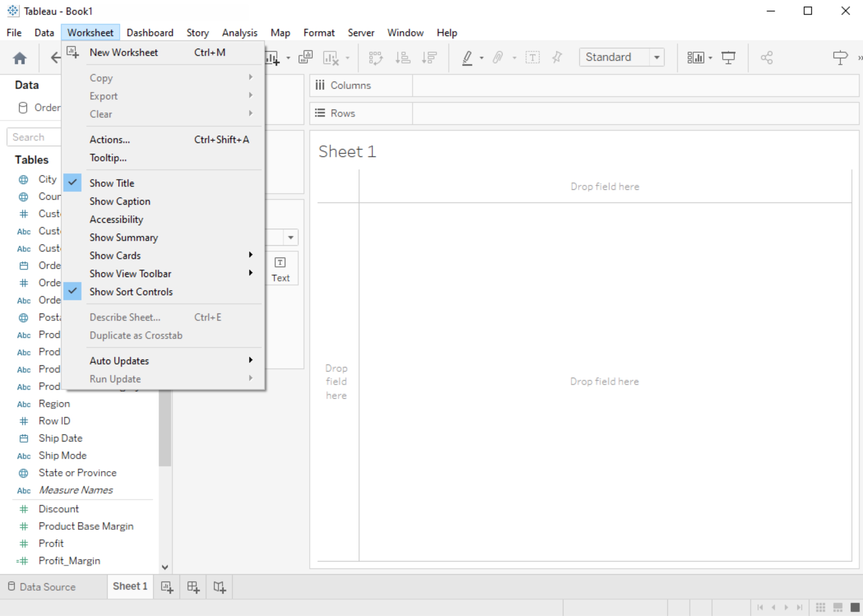This screenshot has width=863, height=616.
Task: Click the New Dashboard tab icon
Action: coord(193,587)
